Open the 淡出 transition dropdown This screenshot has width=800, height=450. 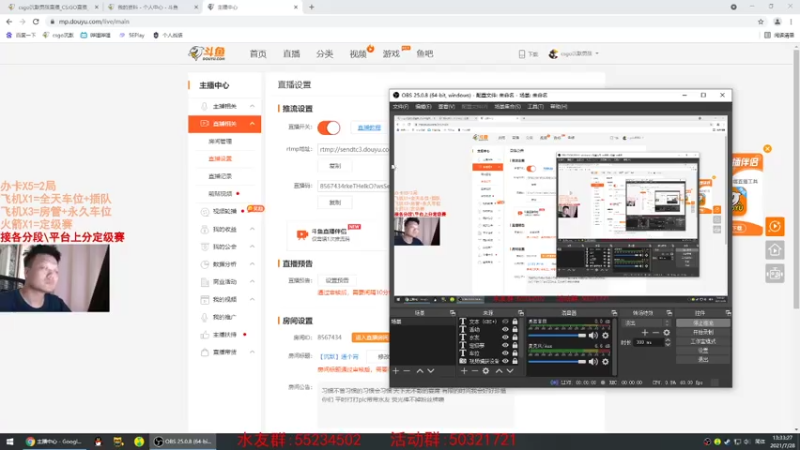pyautogui.click(x=646, y=323)
